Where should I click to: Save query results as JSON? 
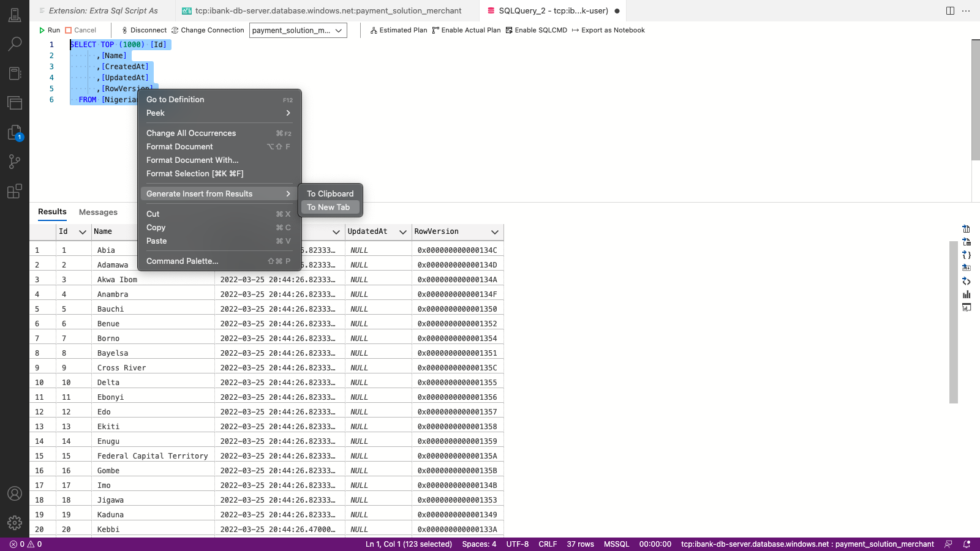point(967,254)
